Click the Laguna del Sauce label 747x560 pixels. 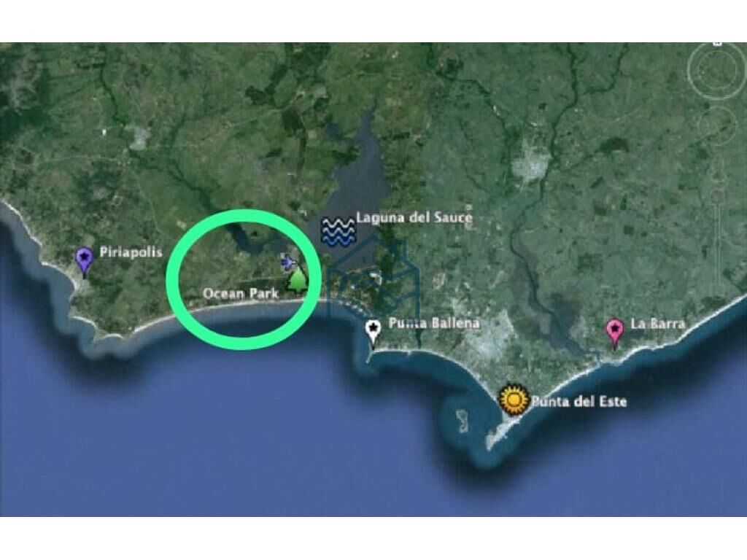coord(414,217)
